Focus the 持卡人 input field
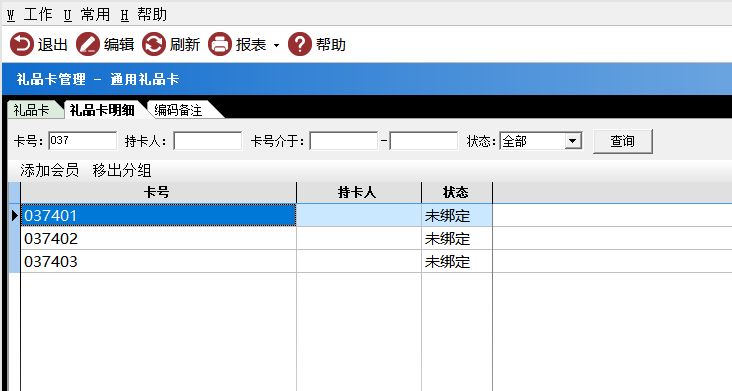Image resolution: width=732 pixels, height=391 pixels. click(x=208, y=140)
